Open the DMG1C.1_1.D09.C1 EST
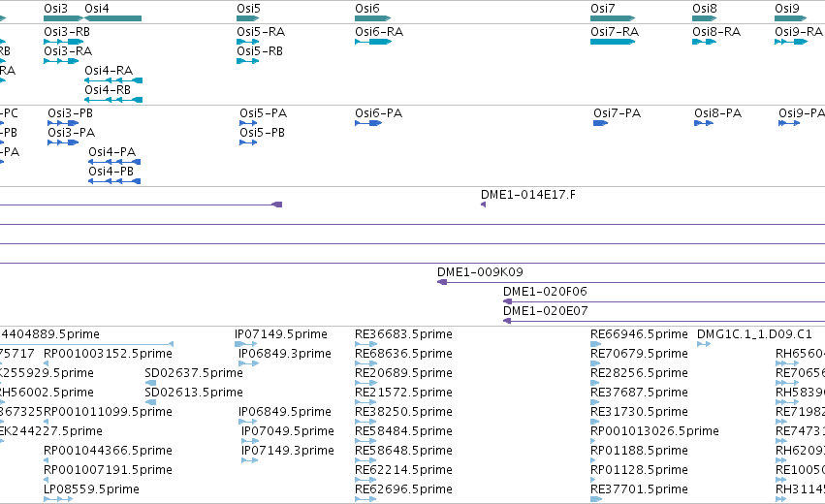 (x=704, y=344)
